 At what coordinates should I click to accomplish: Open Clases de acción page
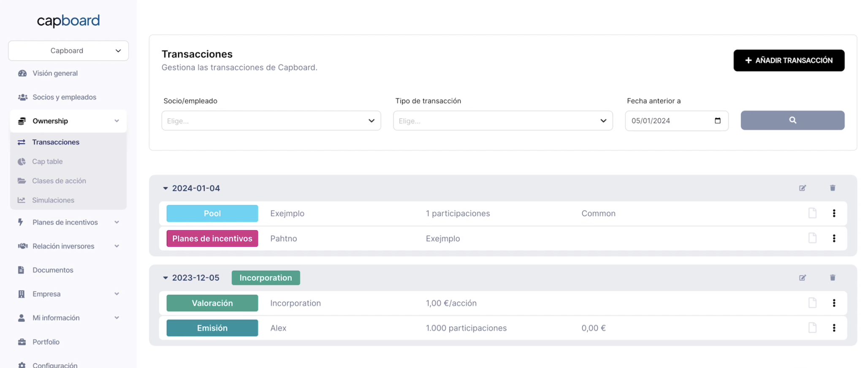(x=59, y=181)
